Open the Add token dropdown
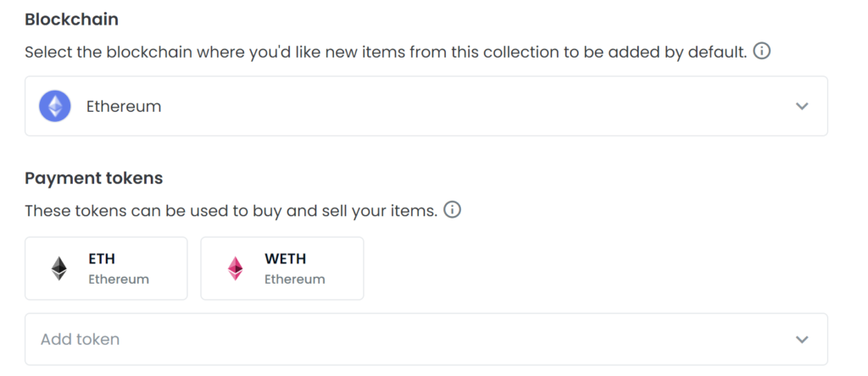 click(426, 339)
